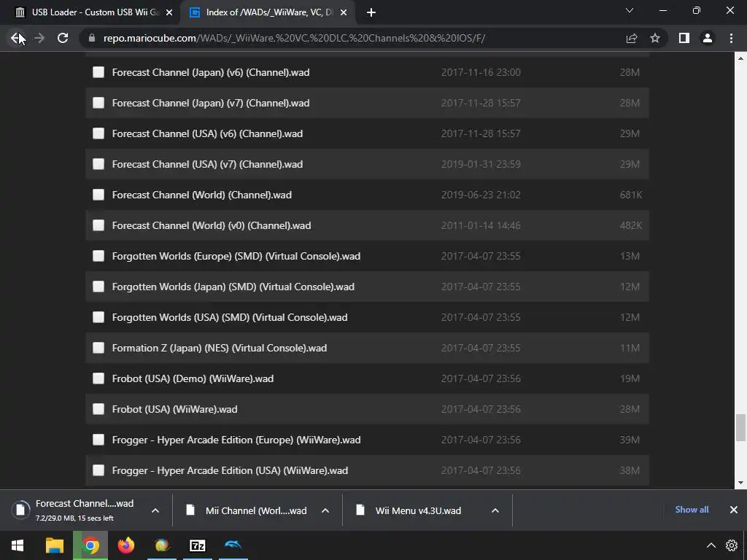Share this page via the share icon
The height and width of the screenshot is (560, 747).
click(x=632, y=38)
